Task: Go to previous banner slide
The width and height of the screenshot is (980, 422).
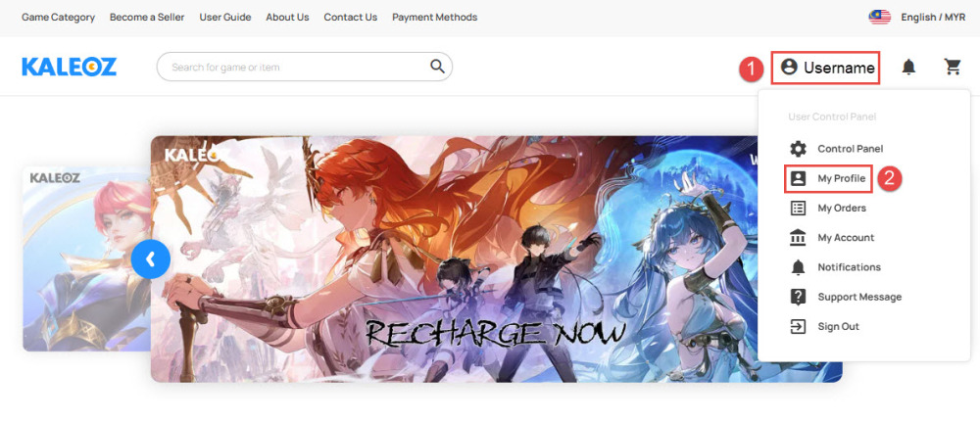Action: (151, 258)
